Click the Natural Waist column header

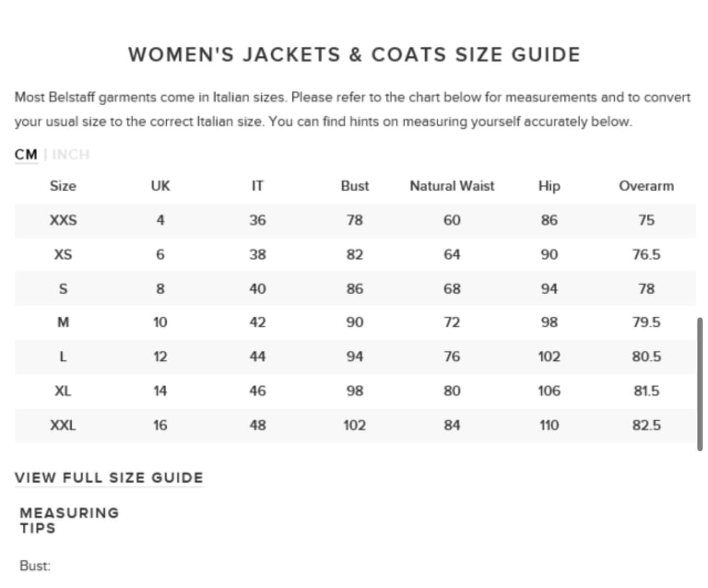[x=452, y=186]
